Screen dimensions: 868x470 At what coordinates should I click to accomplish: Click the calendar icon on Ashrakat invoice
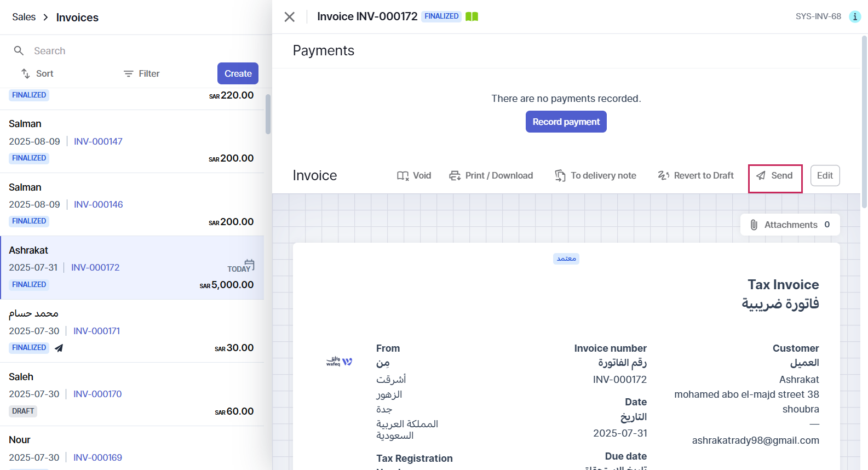(x=249, y=265)
